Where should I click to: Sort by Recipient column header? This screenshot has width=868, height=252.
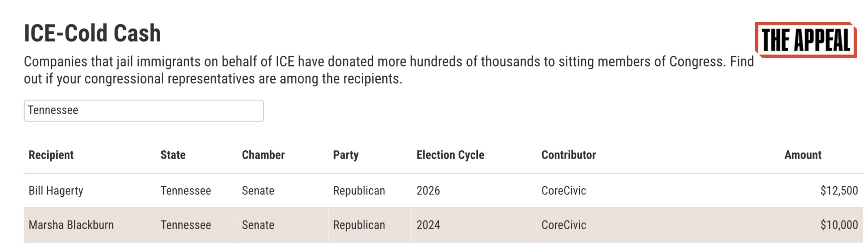coord(51,155)
